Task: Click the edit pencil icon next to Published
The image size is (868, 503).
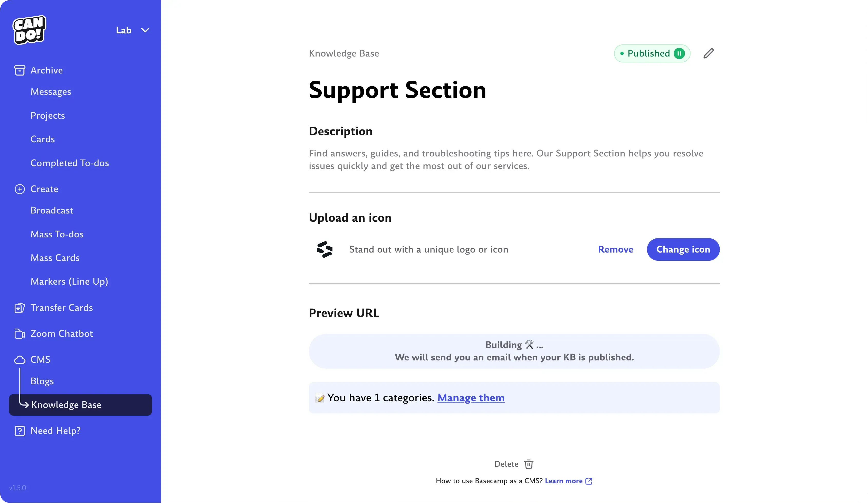Action: [x=709, y=53]
